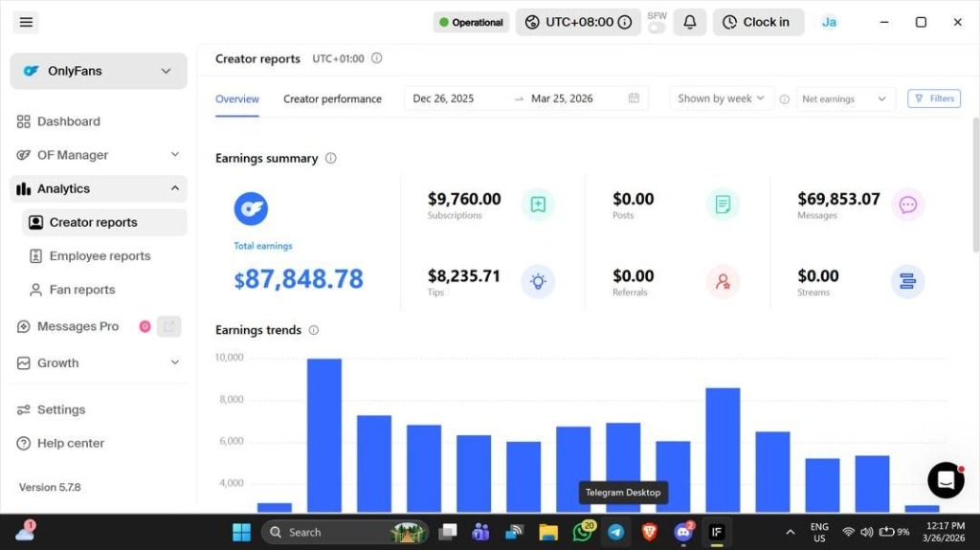Click the vertical page scrollbar
The width and height of the screenshot is (980, 550).
tap(975, 185)
